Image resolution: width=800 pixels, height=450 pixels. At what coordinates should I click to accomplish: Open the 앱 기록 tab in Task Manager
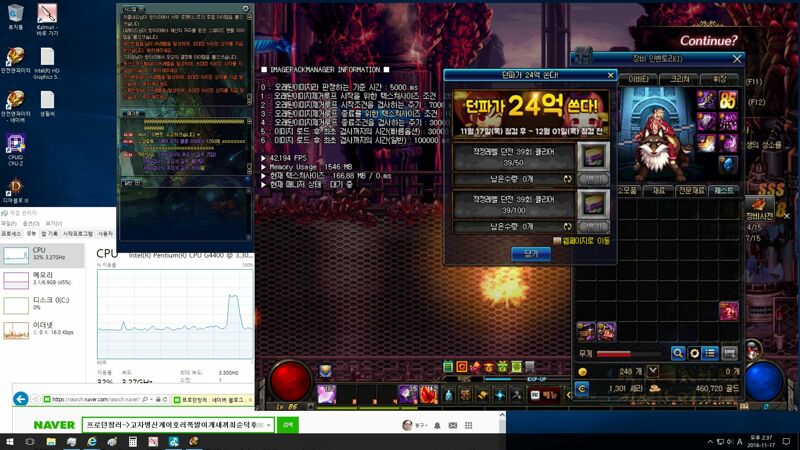coord(49,234)
